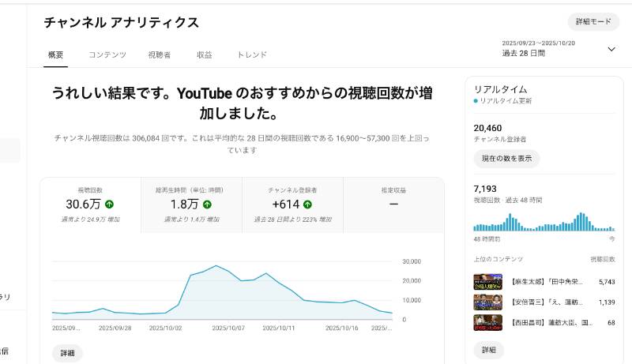This screenshot has height=364, width=632.
Task: Switch to the 概要 tab
Action: (x=55, y=54)
